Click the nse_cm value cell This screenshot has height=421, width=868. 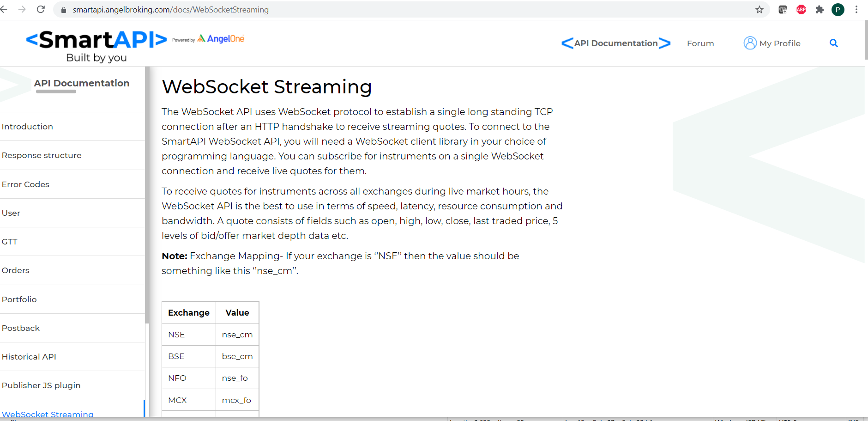(237, 335)
